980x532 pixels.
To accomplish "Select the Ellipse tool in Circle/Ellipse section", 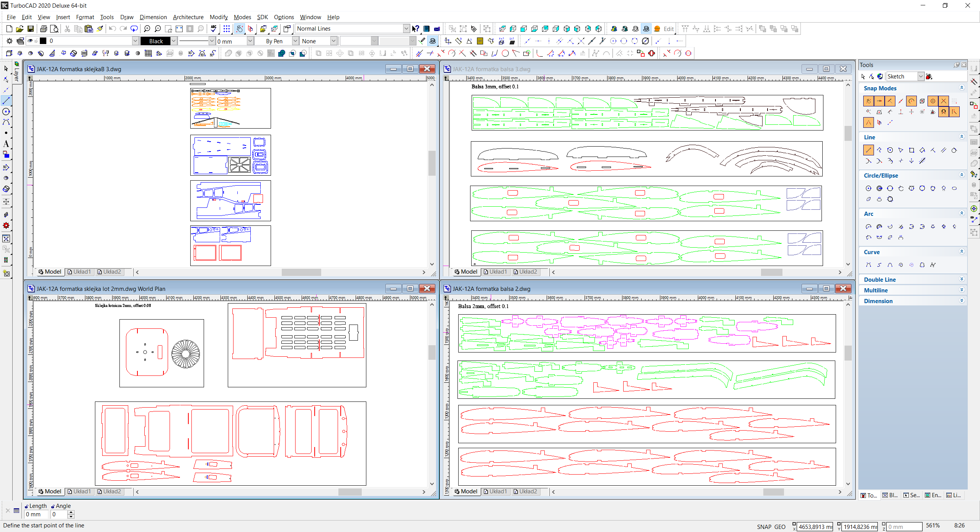I will coord(954,188).
